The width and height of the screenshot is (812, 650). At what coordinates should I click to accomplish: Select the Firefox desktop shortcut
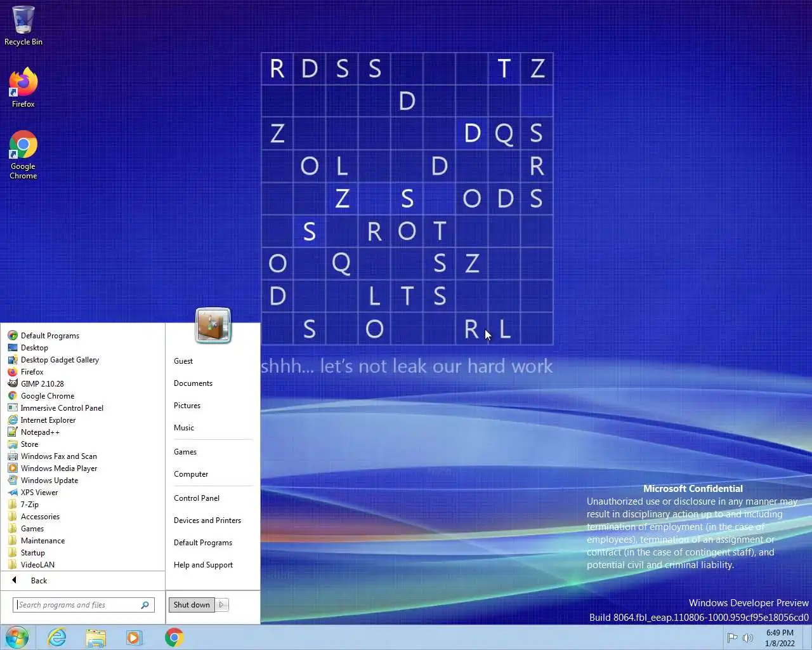point(23,88)
